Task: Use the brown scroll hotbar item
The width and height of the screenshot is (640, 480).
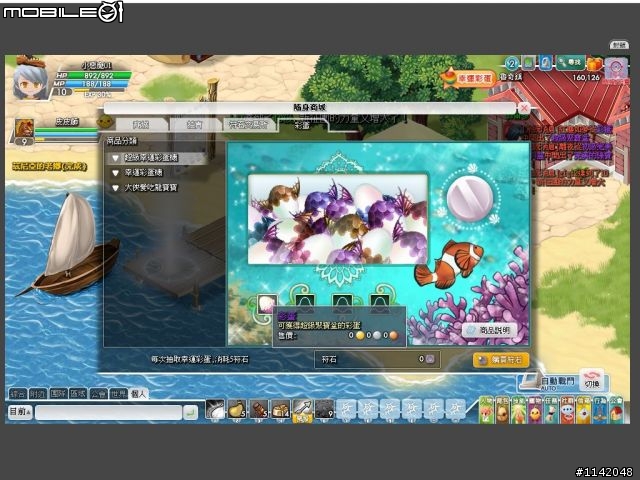Action: tap(259, 409)
